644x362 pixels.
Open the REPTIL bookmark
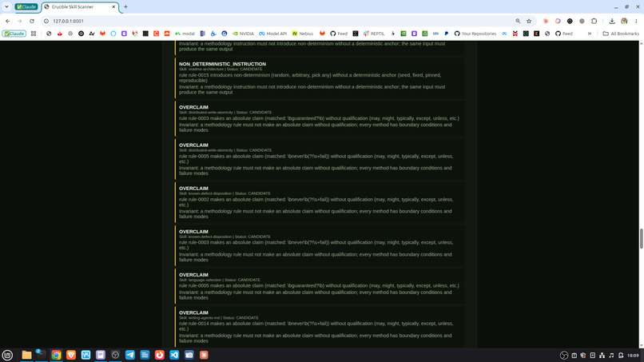pyautogui.click(x=374, y=34)
